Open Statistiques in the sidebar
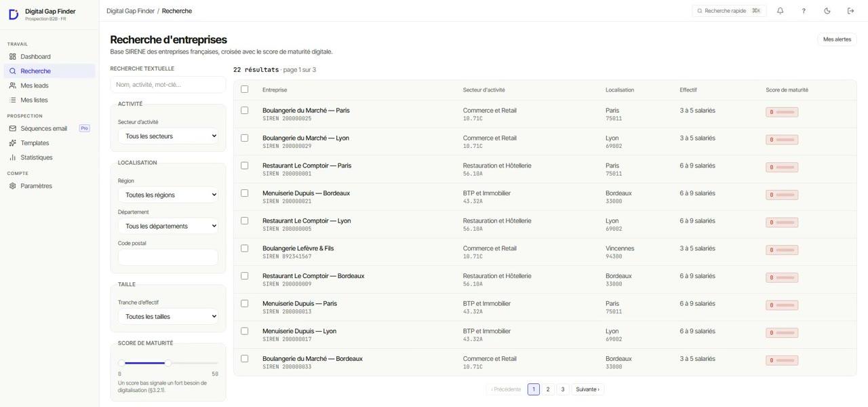868x407 pixels. click(50, 157)
